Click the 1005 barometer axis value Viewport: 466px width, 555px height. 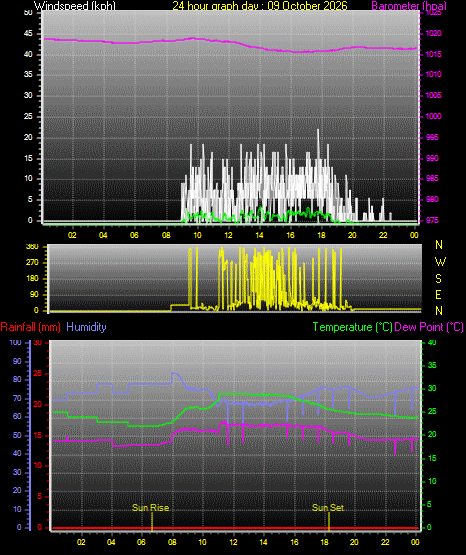pyautogui.click(x=433, y=95)
